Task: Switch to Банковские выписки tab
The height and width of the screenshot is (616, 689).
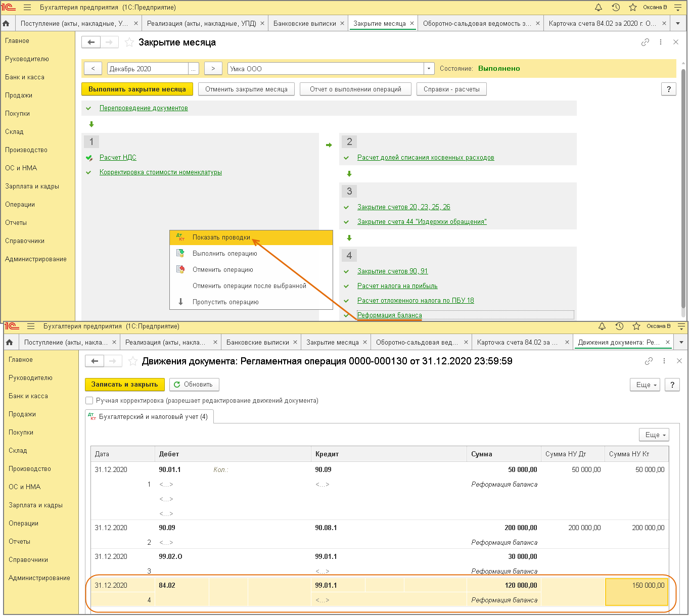Action: point(304,23)
